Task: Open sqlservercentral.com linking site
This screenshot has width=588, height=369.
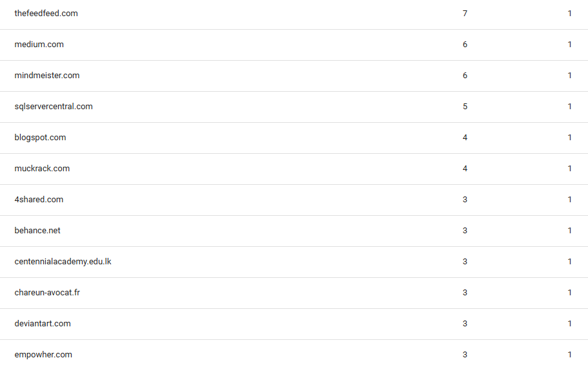Action: point(54,107)
